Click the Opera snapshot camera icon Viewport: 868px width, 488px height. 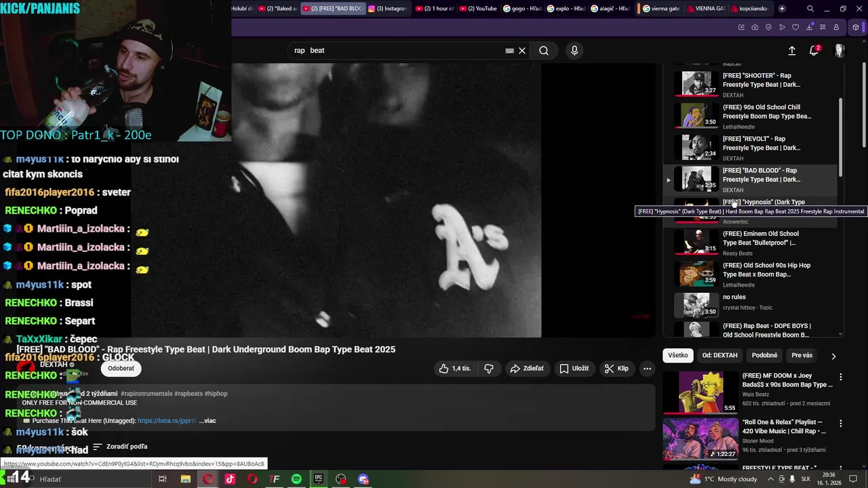point(755,27)
